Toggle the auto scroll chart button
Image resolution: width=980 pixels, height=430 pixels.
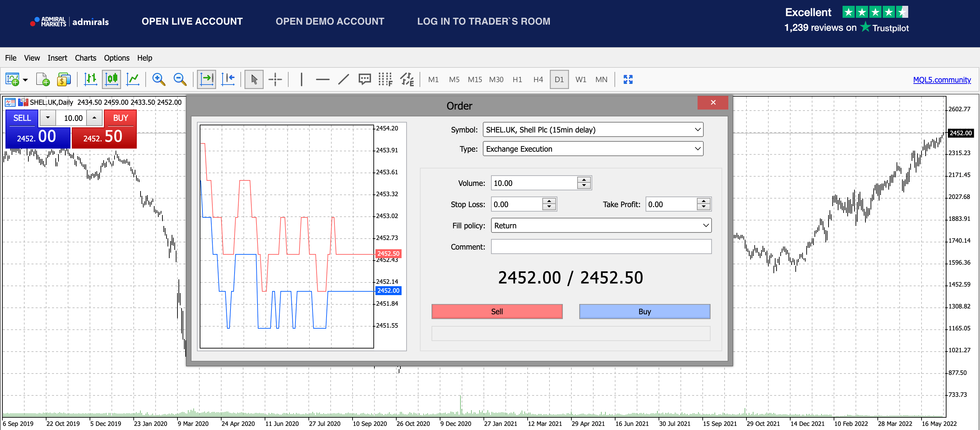coord(207,80)
